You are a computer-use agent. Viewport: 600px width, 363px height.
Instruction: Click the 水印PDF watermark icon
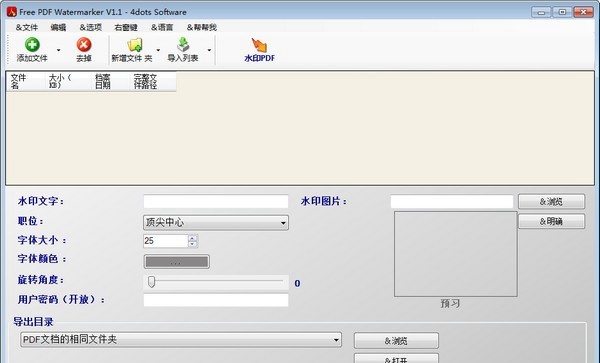(x=259, y=45)
